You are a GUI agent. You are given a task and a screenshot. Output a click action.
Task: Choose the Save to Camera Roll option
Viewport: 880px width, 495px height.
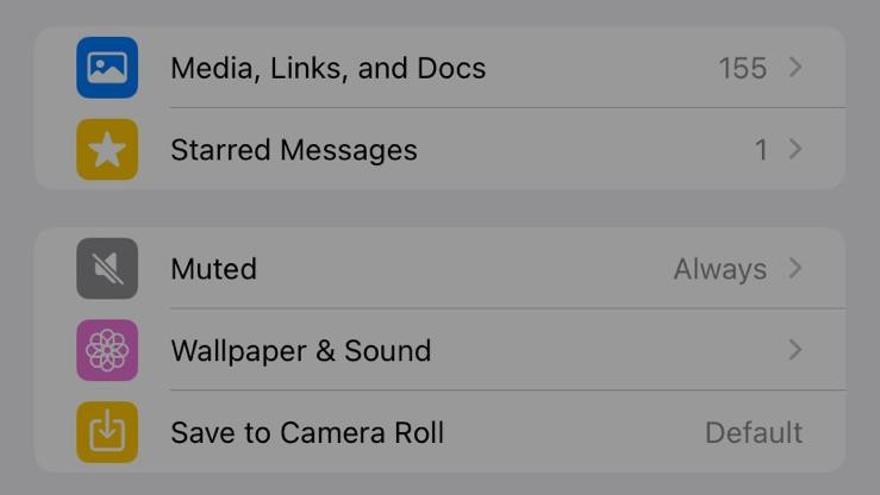point(440,432)
